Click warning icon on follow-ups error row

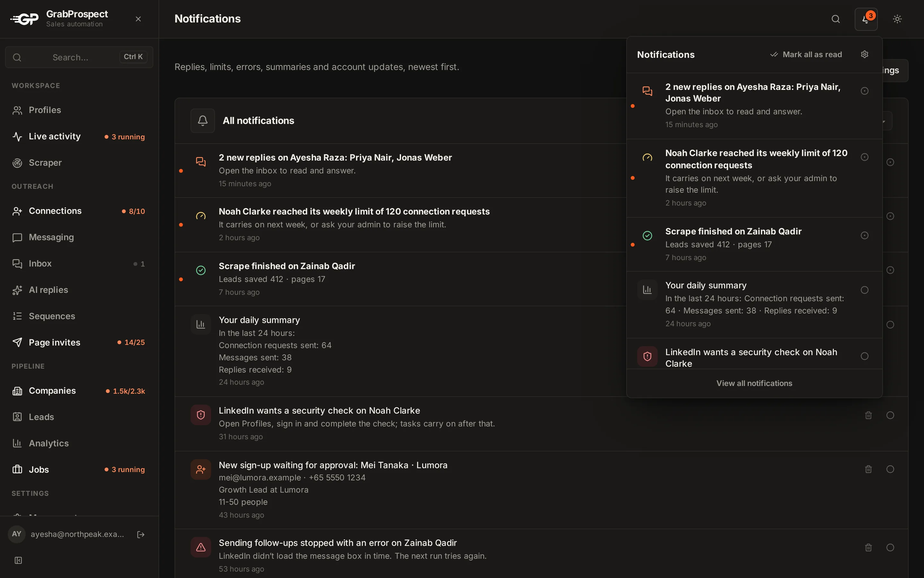point(201,547)
